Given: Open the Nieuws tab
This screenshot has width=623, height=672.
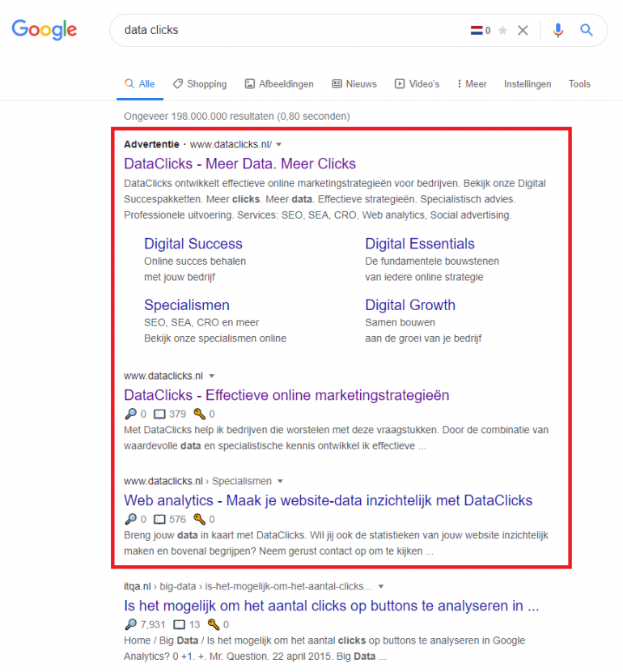Looking at the screenshot, I should [x=354, y=84].
